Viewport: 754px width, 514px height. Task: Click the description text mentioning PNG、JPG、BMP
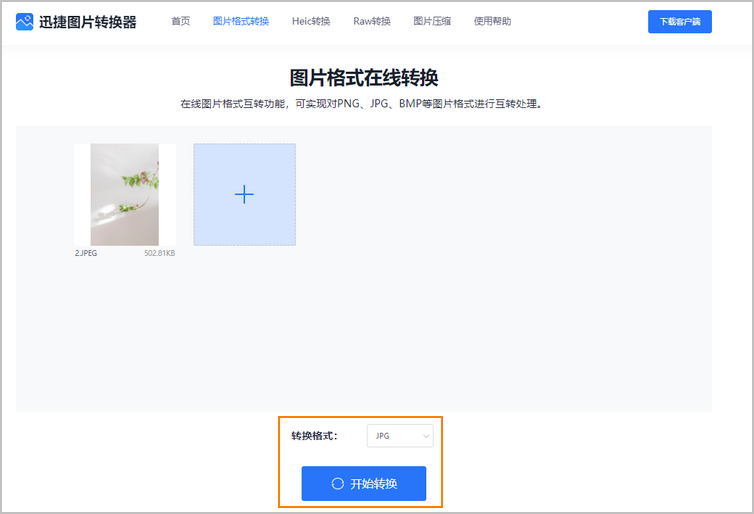coord(361,104)
